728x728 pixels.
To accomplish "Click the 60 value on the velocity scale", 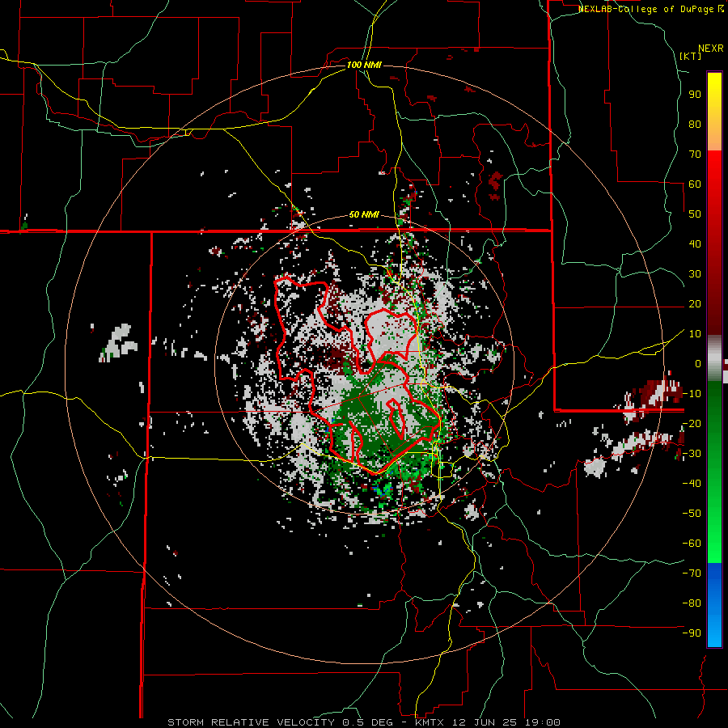I will point(695,184).
